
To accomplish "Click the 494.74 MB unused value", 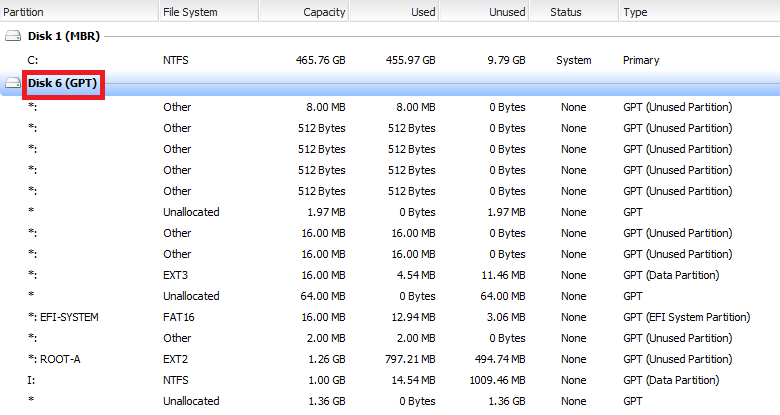I will tap(500, 359).
